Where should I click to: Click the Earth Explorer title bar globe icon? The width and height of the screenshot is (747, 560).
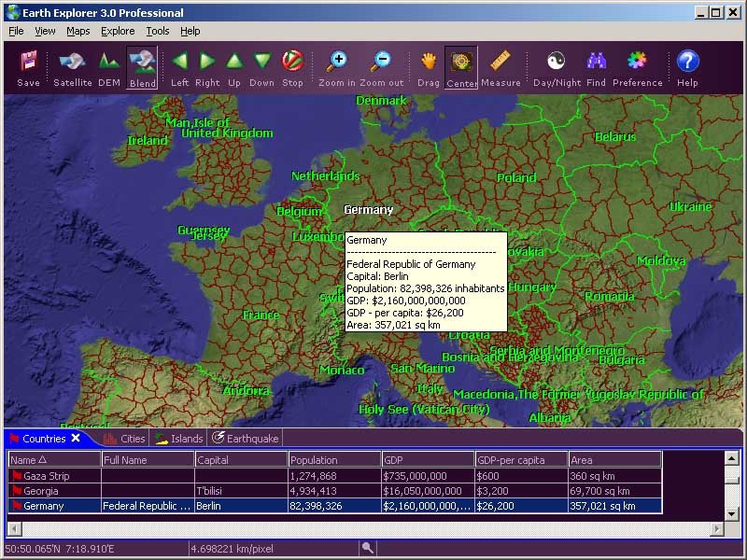coord(12,12)
